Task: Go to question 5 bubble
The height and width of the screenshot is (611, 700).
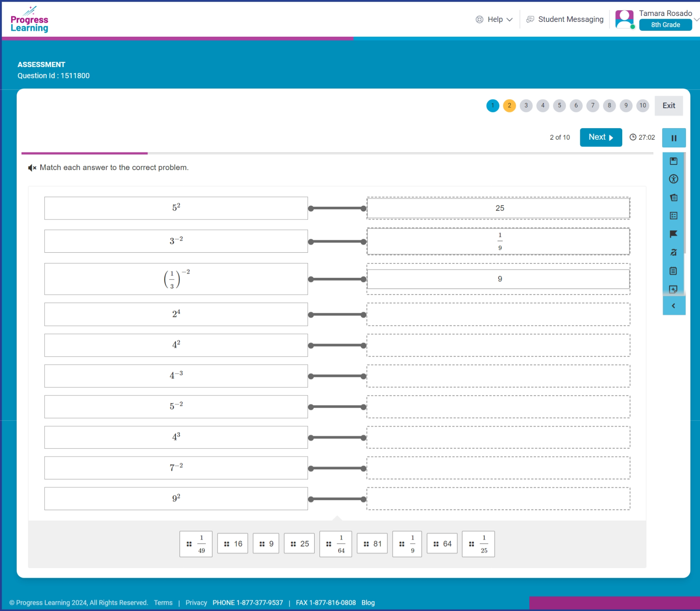Action: pos(560,106)
